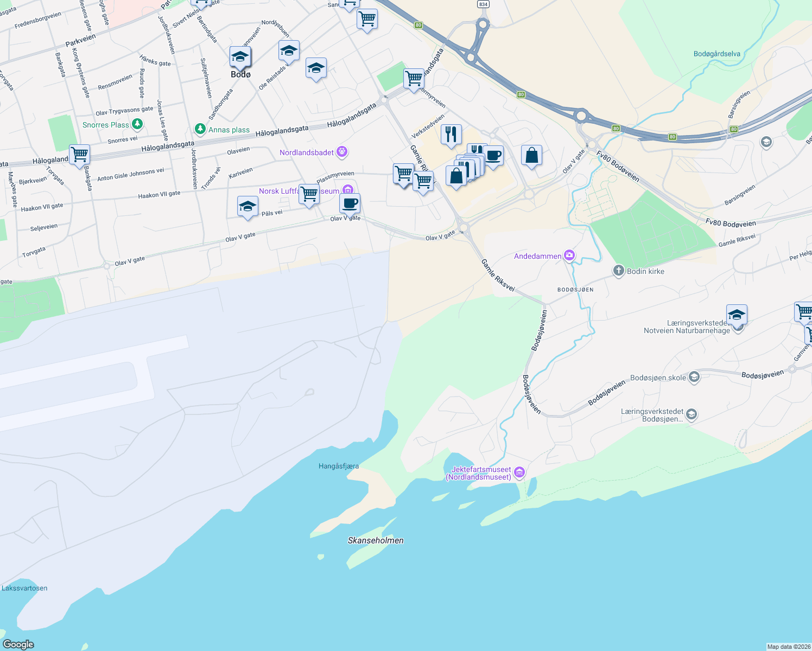Select the Bodø city name label

(240, 74)
